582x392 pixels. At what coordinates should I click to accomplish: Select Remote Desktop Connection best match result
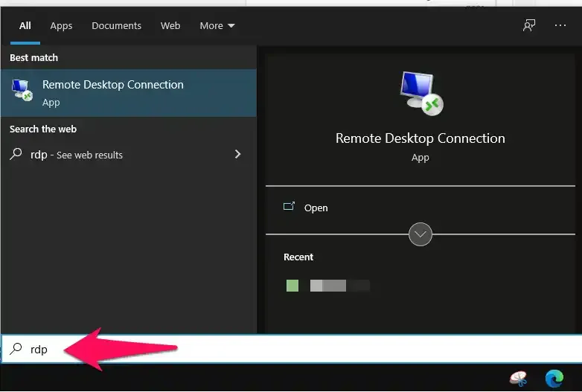pyautogui.click(x=129, y=93)
